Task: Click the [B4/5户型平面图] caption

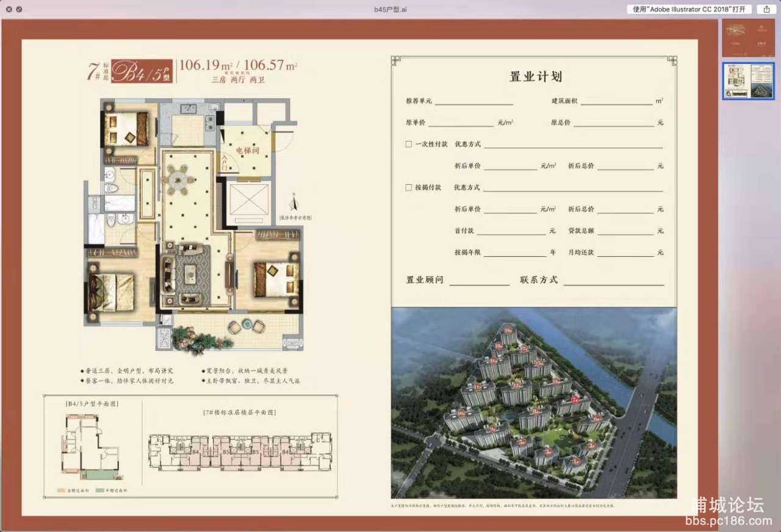Action: [x=92, y=404]
